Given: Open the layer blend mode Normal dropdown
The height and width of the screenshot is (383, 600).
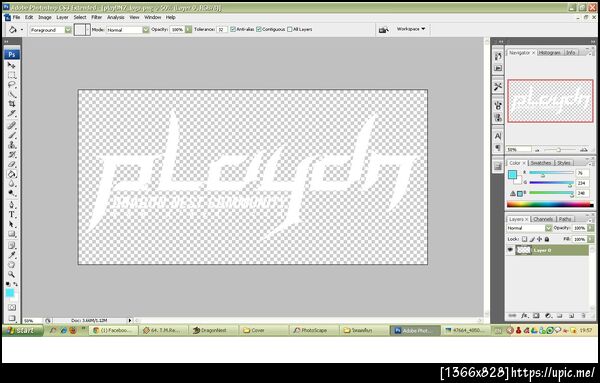Looking at the screenshot, I should click(548, 228).
